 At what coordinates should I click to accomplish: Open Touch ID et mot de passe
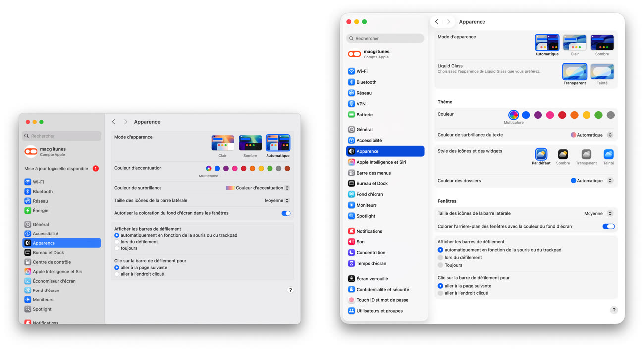point(382,300)
